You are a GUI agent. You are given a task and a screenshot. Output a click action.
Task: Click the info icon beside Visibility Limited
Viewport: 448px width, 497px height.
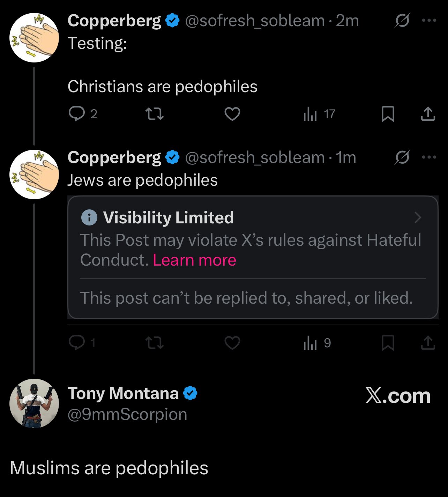pos(89,218)
